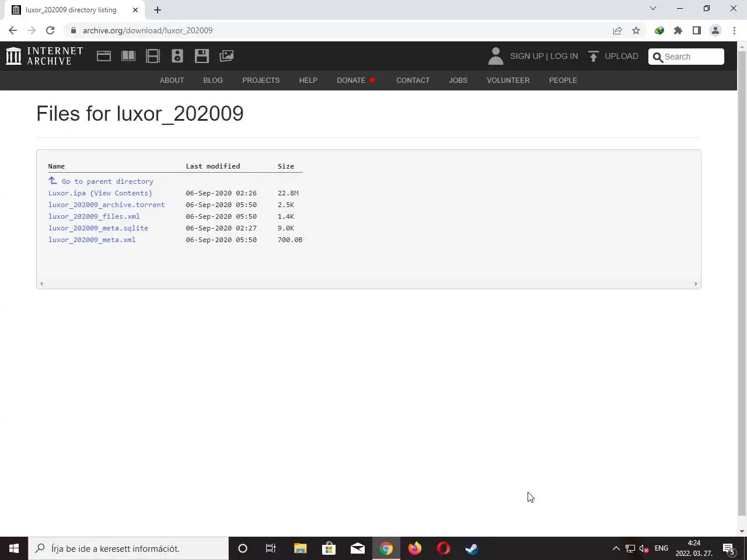Click the site lock icon
Screen dimensions: 747x560
coord(74,30)
